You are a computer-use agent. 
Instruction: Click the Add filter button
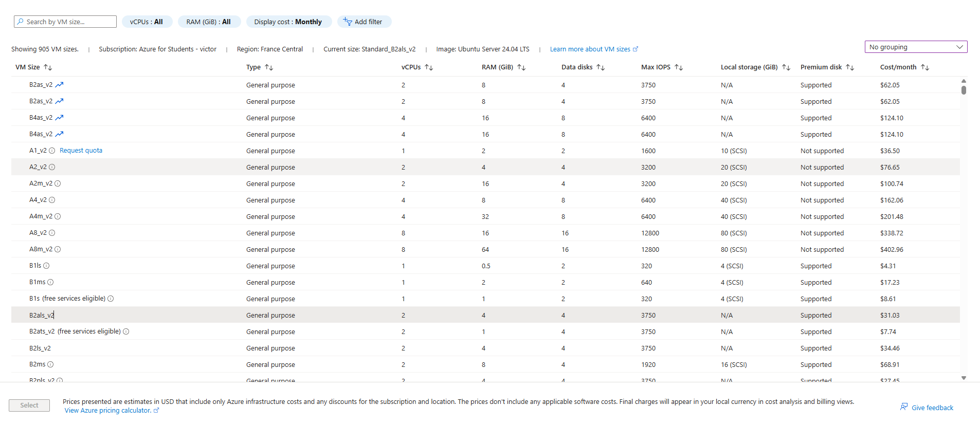pyautogui.click(x=364, y=22)
